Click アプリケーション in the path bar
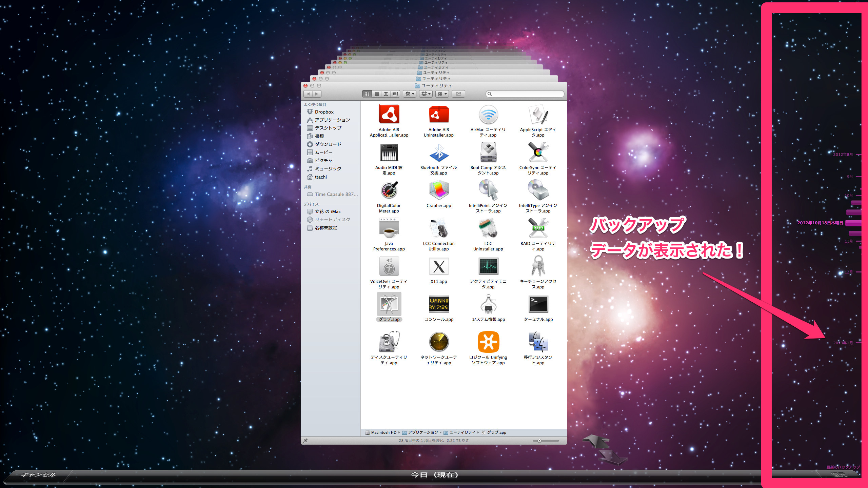868x488 pixels. [422, 432]
